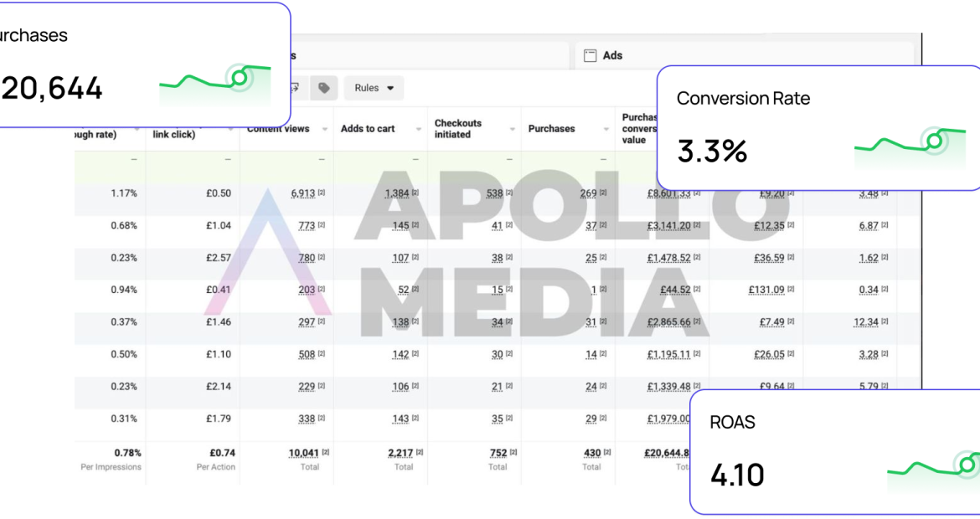This screenshot has width=980, height=519.
Task: Click the 143 adds to cart value
Action: 400,419
